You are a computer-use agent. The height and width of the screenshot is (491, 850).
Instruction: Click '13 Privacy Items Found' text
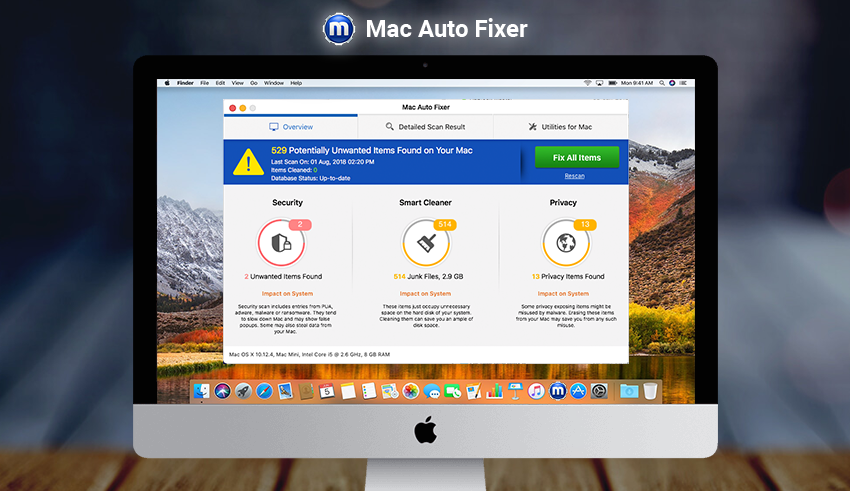click(568, 276)
